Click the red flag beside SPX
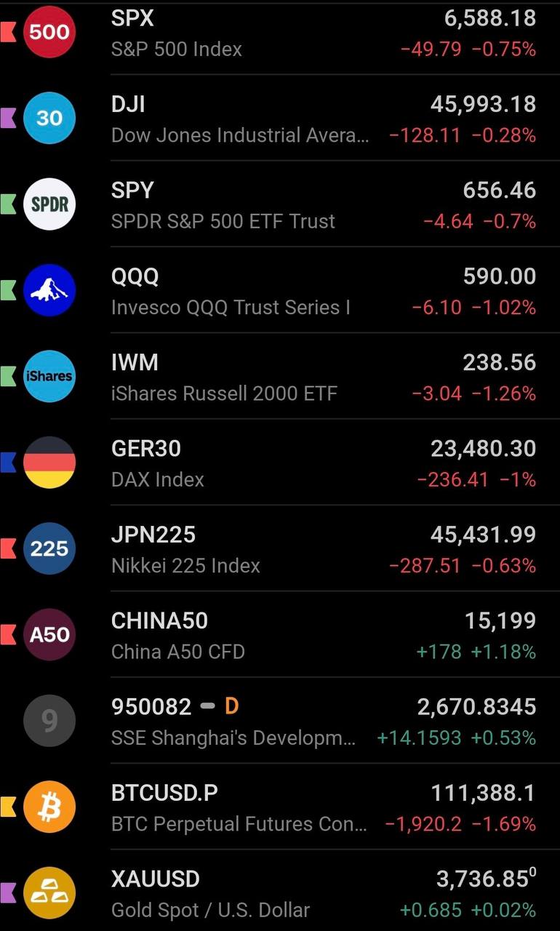Screen dimensions: 560x931 click(x=9, y=32)
